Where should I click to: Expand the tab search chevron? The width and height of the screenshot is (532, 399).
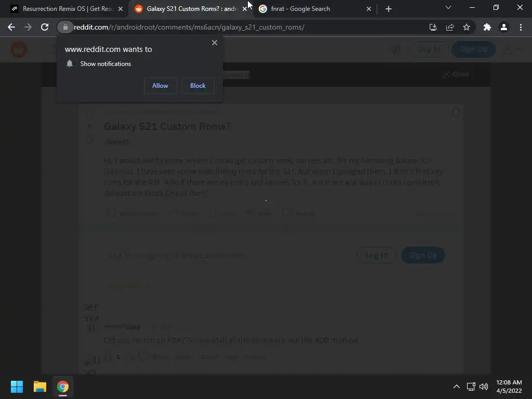[x=448, y=7]
